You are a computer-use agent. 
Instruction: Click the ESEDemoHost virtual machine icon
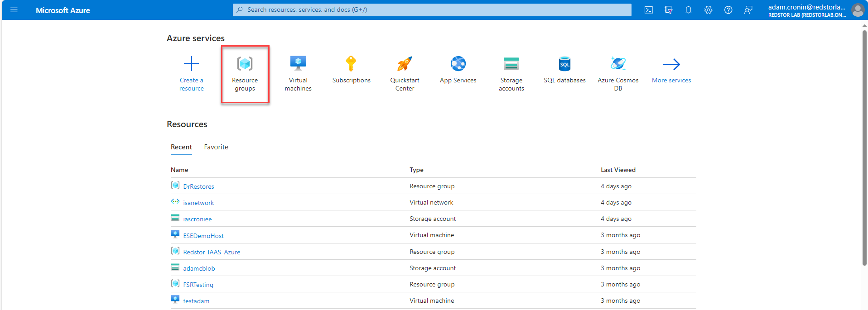tap(175, 234)
